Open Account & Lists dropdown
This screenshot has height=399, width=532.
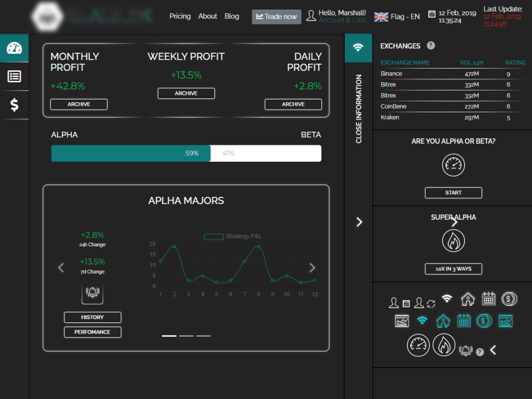coord(342,20)
